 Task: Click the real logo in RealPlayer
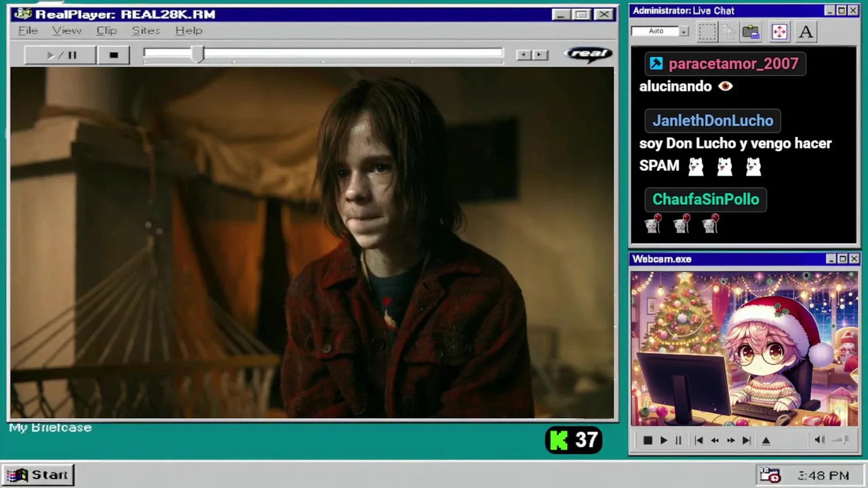(x=588, y=54)
